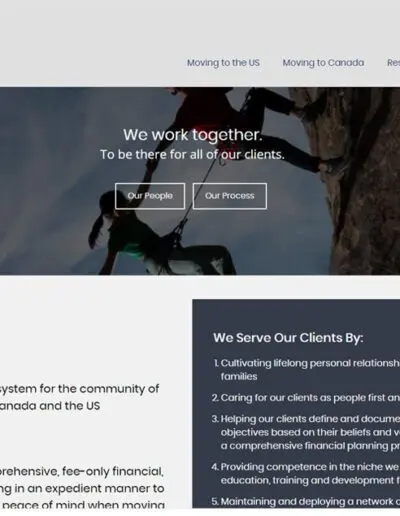This screenshot has width=400, height=516.
Task: Open the Moving to Canada menu
Action: (x=323, y=63)
